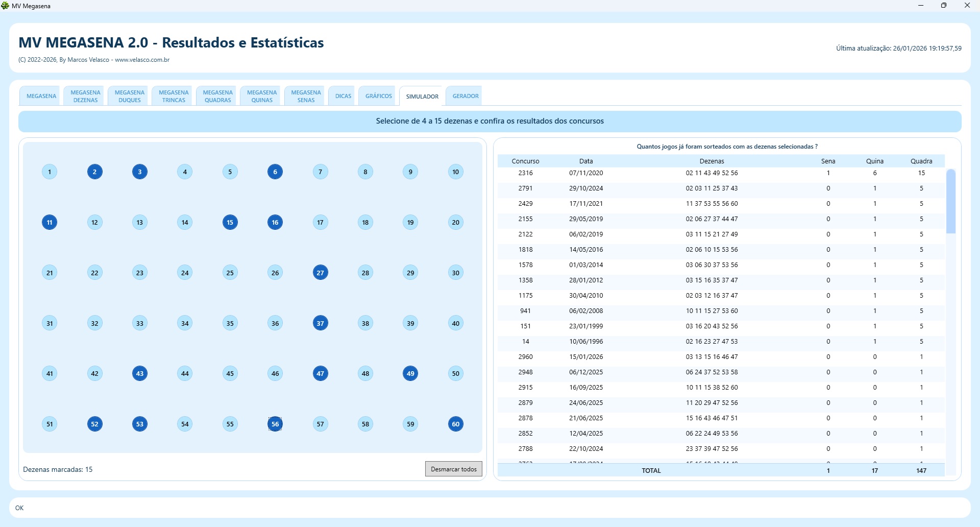Open the DICAS tab
This screenshot has height=527, width=980.
pos(343,96)
